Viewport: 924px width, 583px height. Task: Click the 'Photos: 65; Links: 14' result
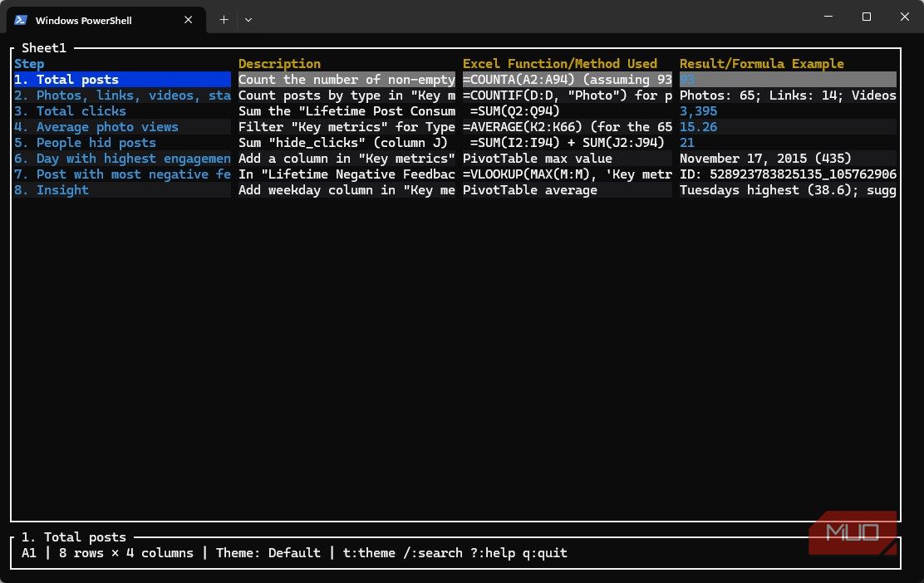tap(788, 96)
